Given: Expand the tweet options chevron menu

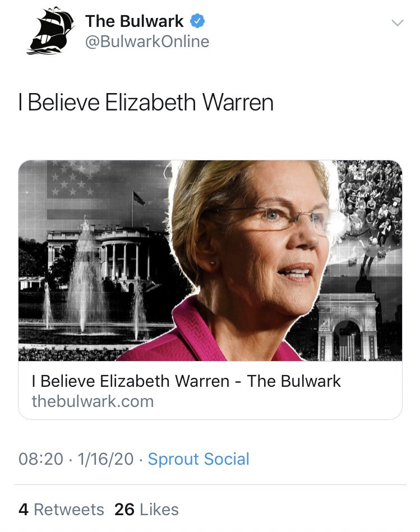Looking at the screenshot, I should point(397,23).
